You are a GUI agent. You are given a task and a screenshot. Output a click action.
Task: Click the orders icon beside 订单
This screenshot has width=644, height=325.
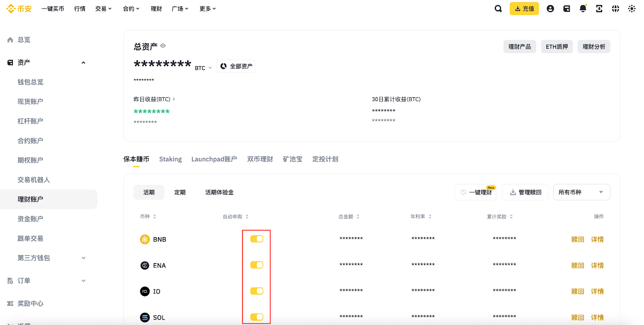click(x=10, y=281)
